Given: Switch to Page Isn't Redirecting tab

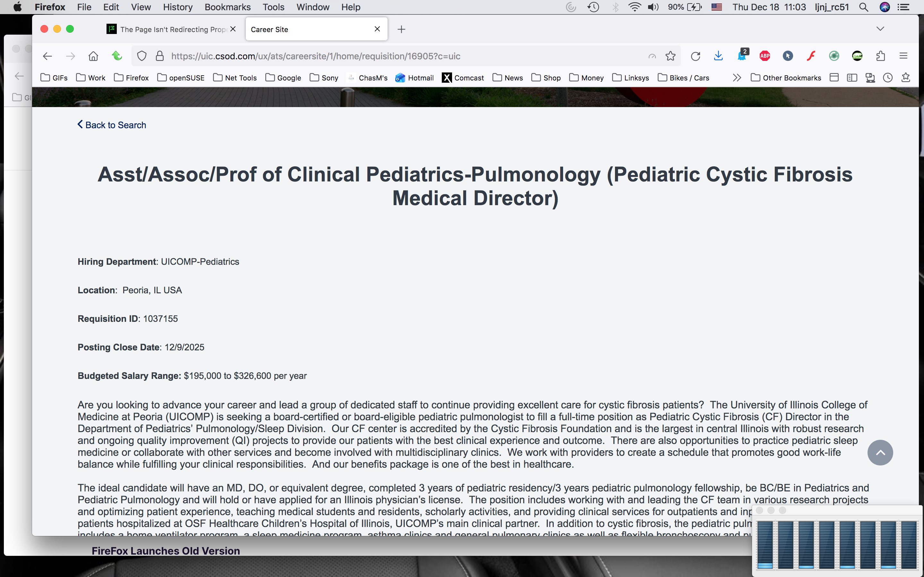Looking at the screenshot, I should pos(168,29).
